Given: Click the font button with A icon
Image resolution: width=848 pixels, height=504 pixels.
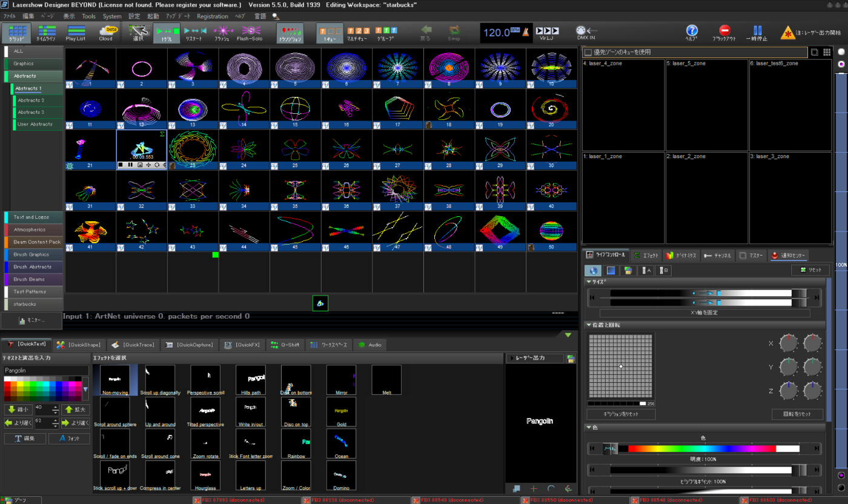Looking at the screenshot, I should (69, 439).
